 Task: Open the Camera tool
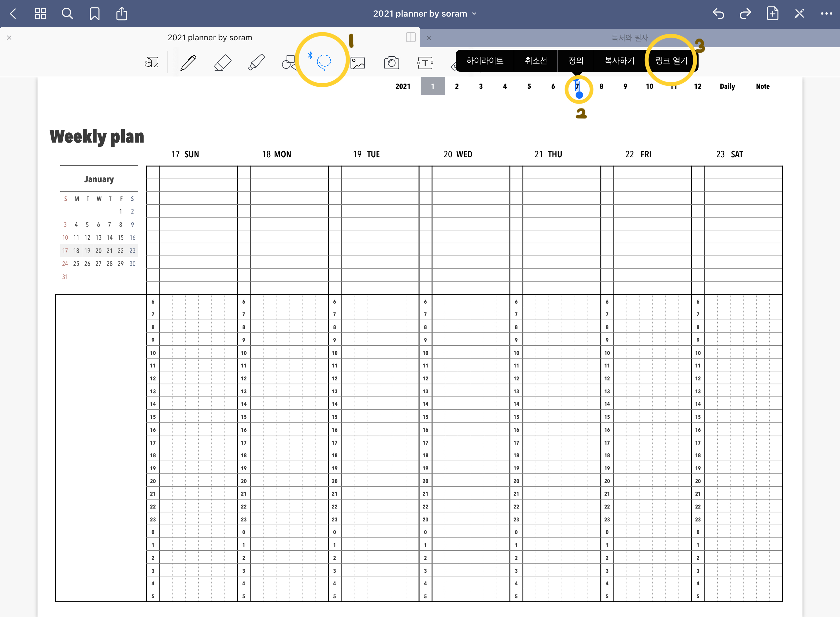391,62
